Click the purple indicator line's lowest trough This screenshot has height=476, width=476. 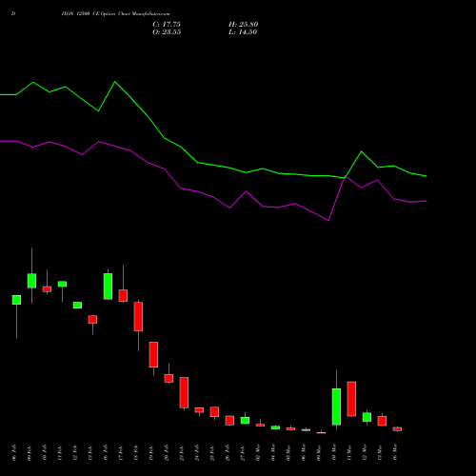pyautogui.click(x=328, y=221)
